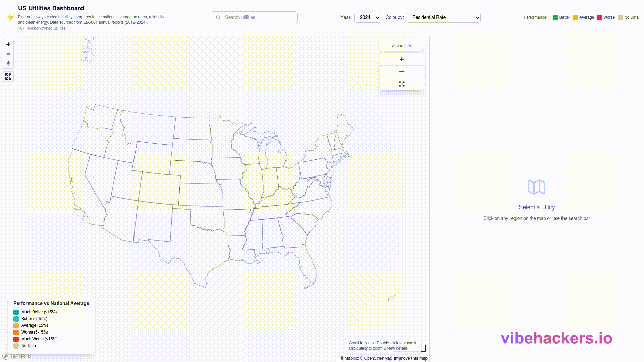The image size is (644, 362).
Task: Click the Worse swatch in header legend
Action: pyautogui.click(x=599, y=18)
